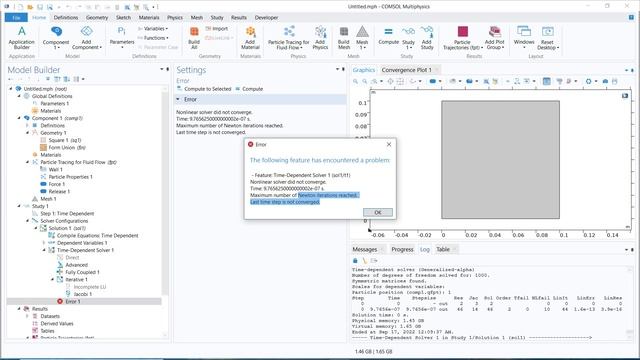This screenshot has width=640, height=360.
Task: Click the gray square in Graphics
Action: tap(500, 160)
